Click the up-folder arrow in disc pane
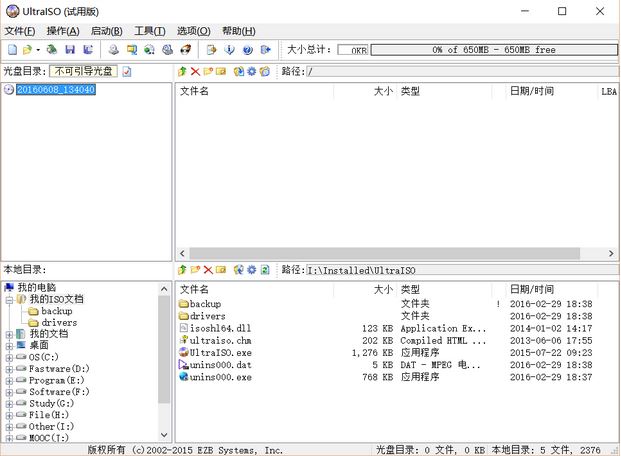The width and height of the screenshot is (621, 456). coord(182,72)
